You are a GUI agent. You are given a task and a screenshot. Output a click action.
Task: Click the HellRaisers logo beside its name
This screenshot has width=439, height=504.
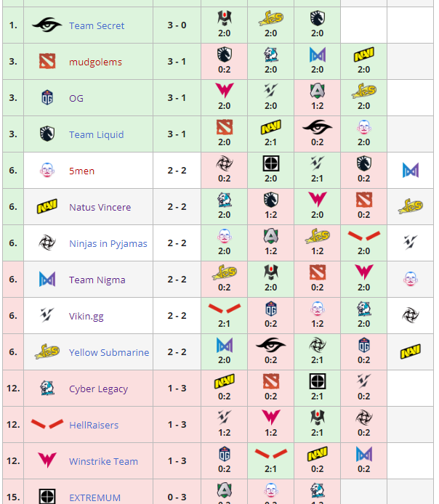coord(47,425)
